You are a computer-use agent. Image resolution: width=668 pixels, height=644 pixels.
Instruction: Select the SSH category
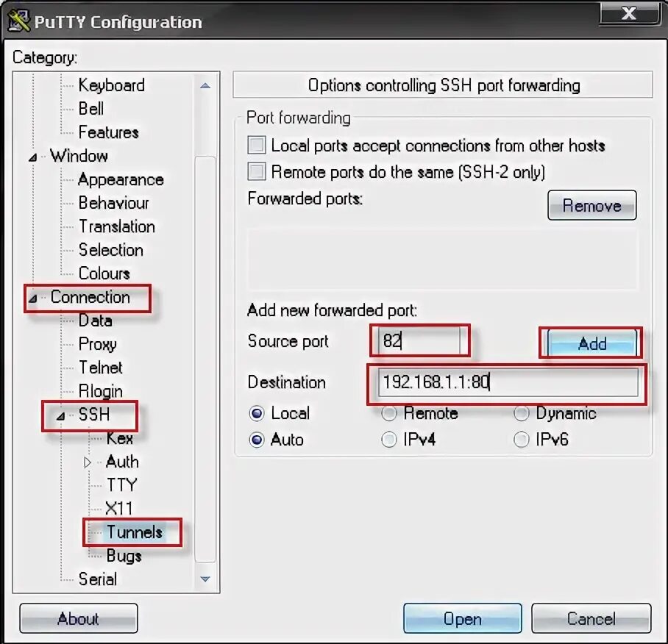tap(94, 415)
